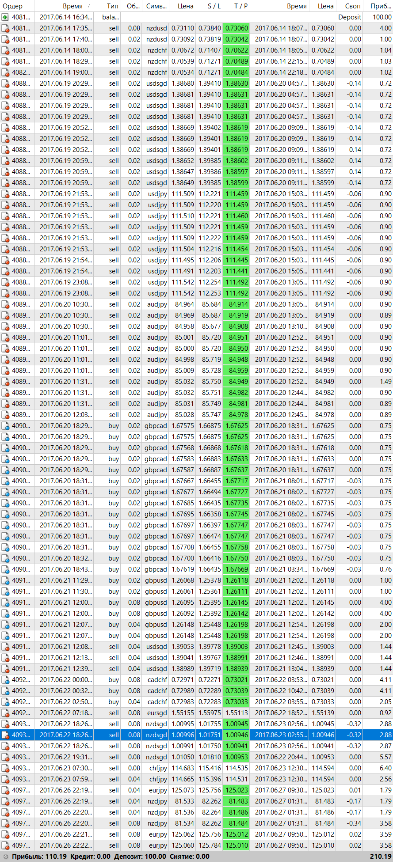393x868 pixels.
Task: Click the Депозит: 100.00 status text
Action: 140,857
